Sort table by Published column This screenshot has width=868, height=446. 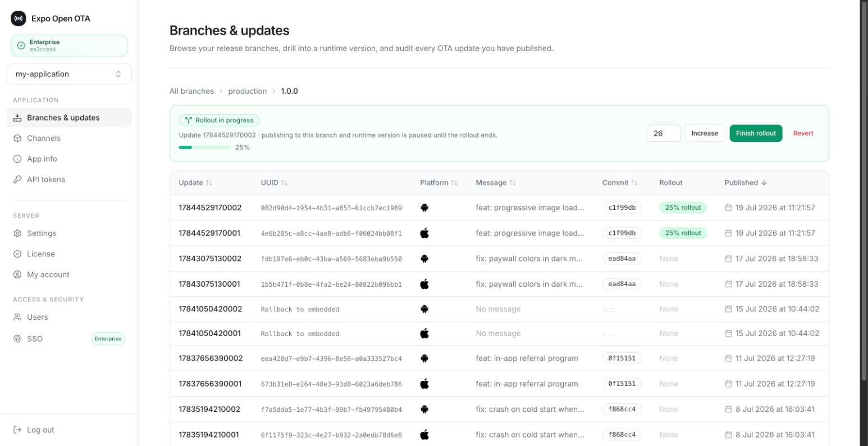tap(746, 183)
